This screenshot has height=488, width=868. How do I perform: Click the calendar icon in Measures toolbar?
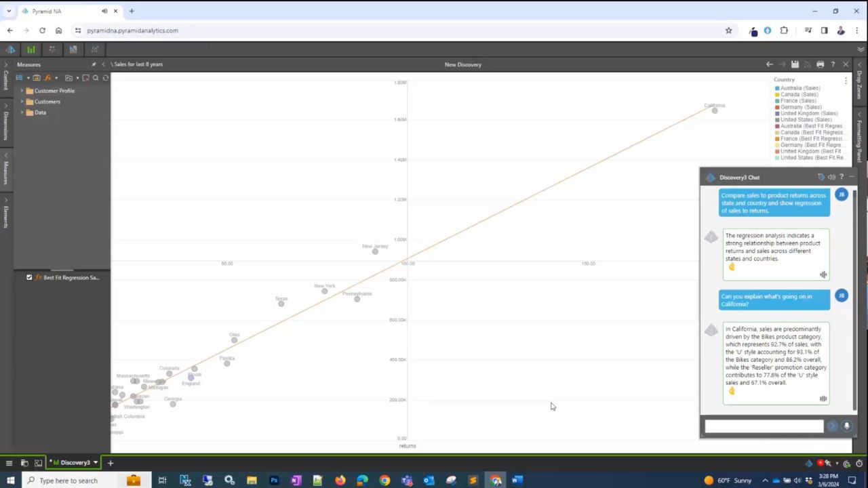37,78
